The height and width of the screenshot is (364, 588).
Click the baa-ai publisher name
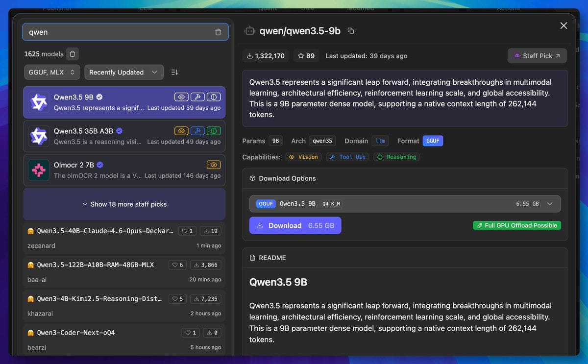click(37, 279)
